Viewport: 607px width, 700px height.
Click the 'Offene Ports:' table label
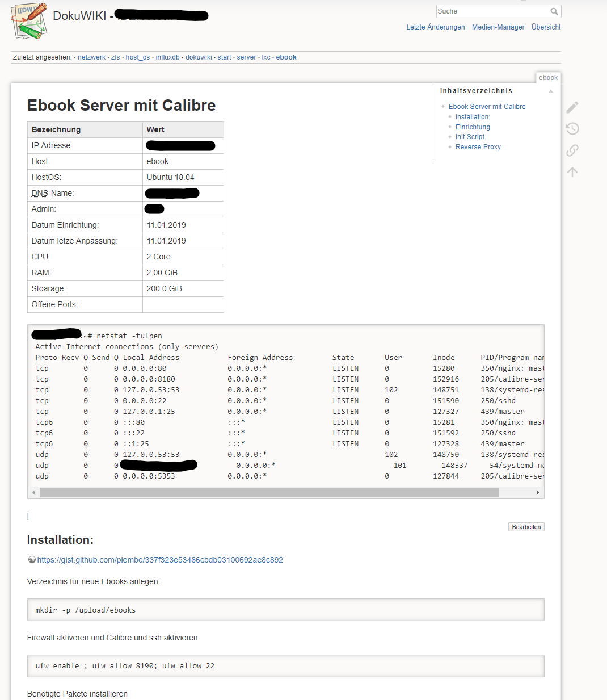pos(54,304)
